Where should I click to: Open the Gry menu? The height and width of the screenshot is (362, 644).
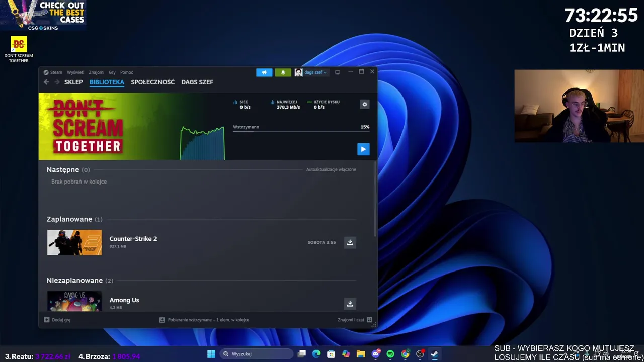pyautogui.click(x=112, y=72)
